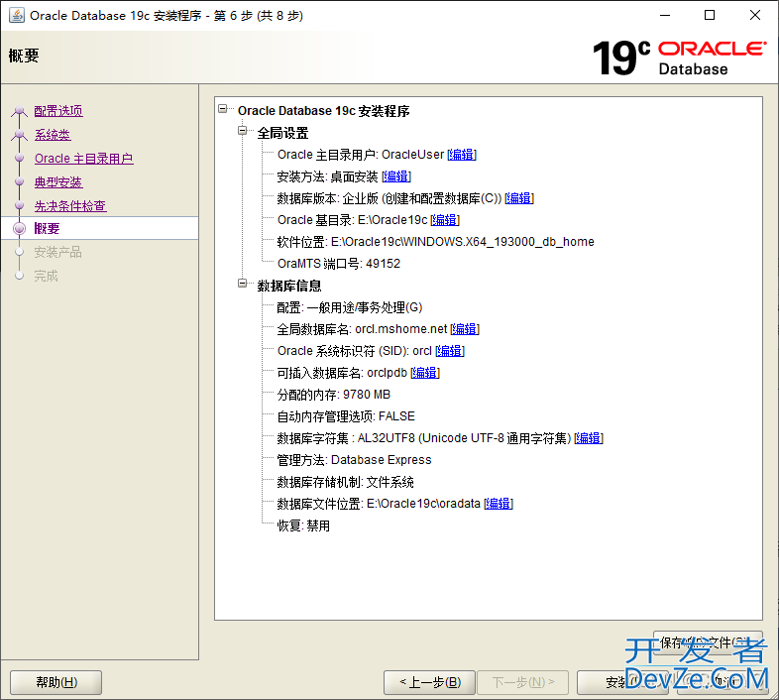779x700 pixels.
Task: Select the 软件位置 WINDOWS.X64_193000_db_home row
Action: tap(435, 242)
